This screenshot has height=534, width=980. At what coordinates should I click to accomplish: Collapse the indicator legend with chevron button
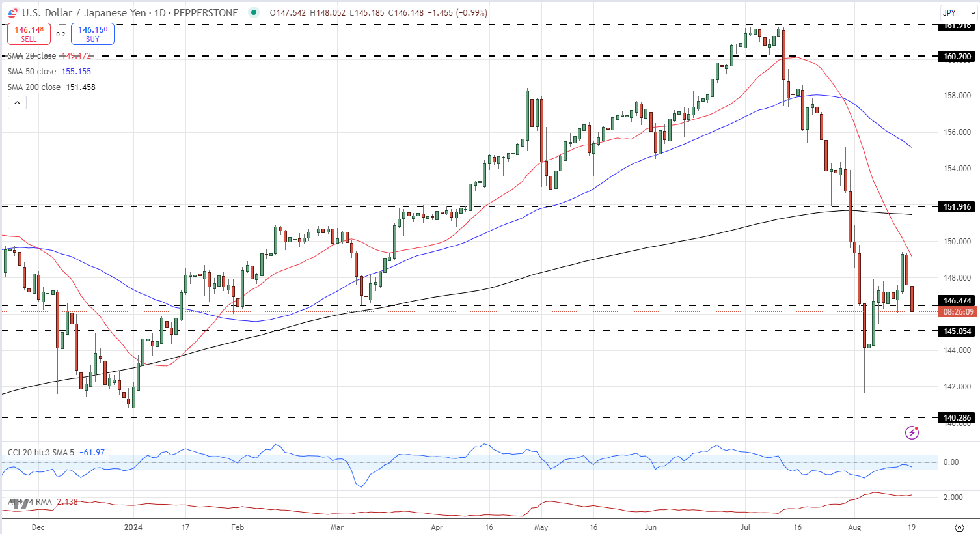pos(17,102)
